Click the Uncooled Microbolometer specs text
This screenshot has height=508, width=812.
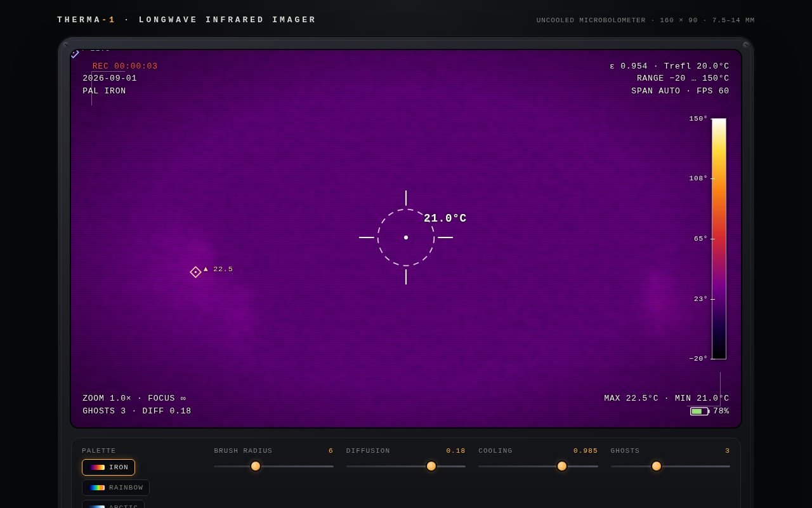(645, 20)
